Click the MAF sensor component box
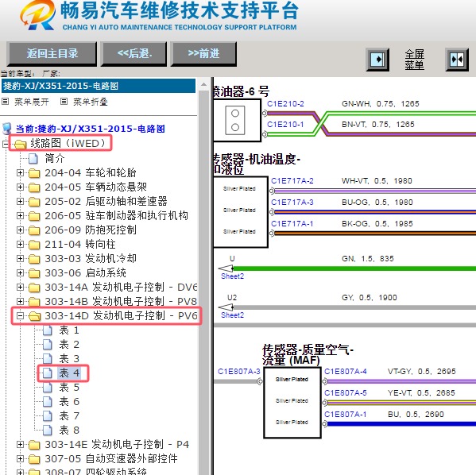 [x=292, y=403]
